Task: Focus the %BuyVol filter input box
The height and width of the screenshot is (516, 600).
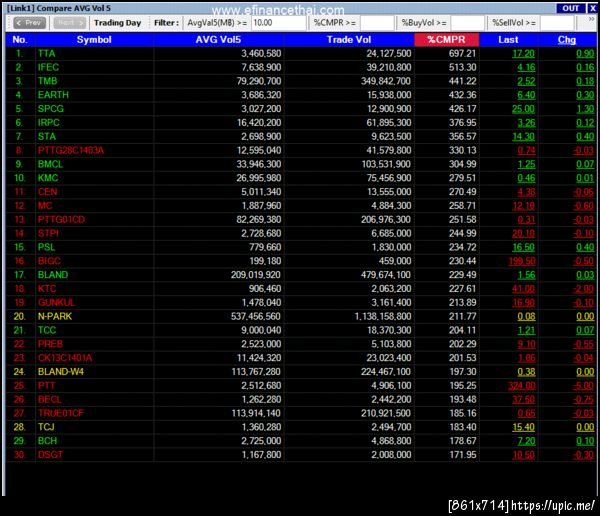Action: (467, 23)
